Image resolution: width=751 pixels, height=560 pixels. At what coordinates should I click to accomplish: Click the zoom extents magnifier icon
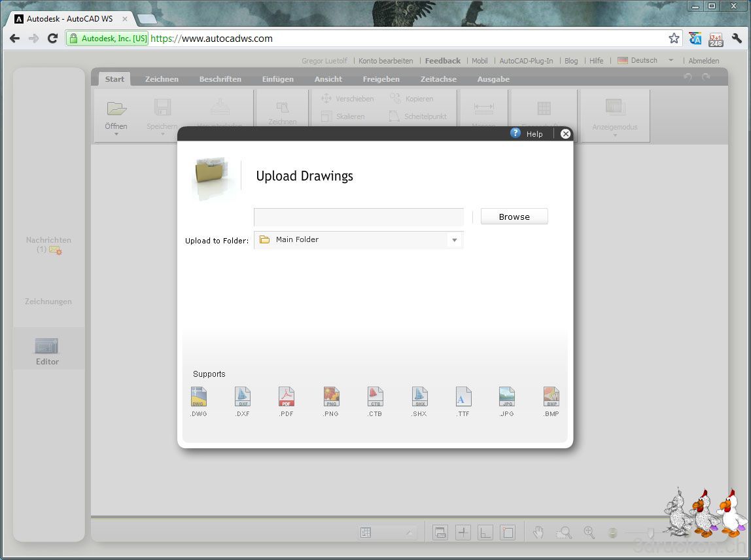coord(589,533)
